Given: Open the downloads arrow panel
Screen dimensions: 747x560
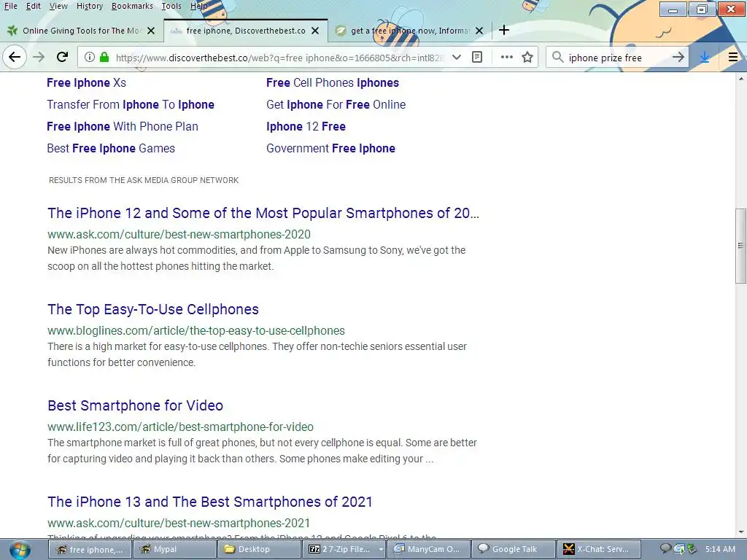Looking at the screenshot, I should click(x=705, y=58).
